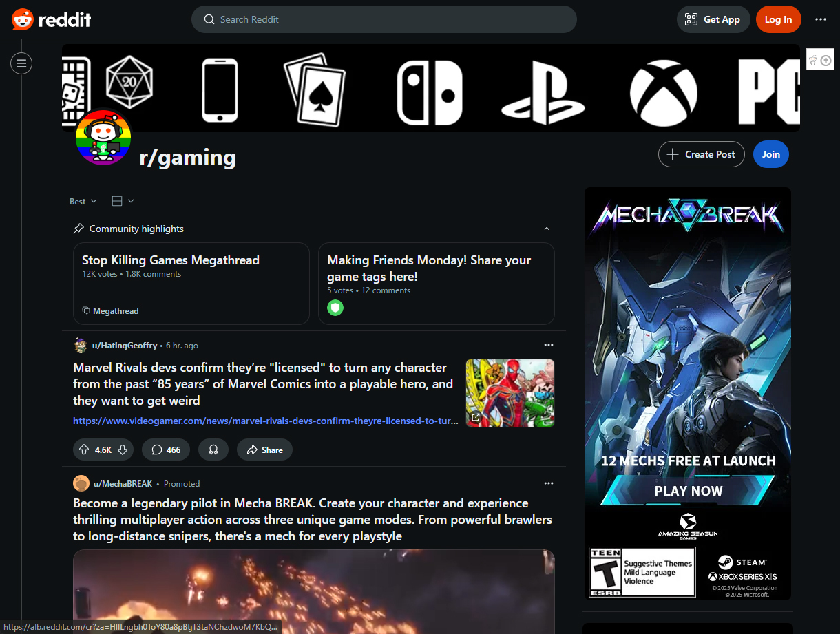Focus the Search Reddit field
The image size is (840, 634).
click(384, 19)
